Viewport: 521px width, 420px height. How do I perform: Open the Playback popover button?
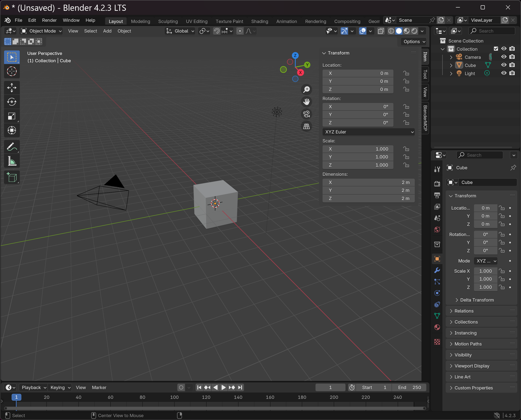pos(34,387)
